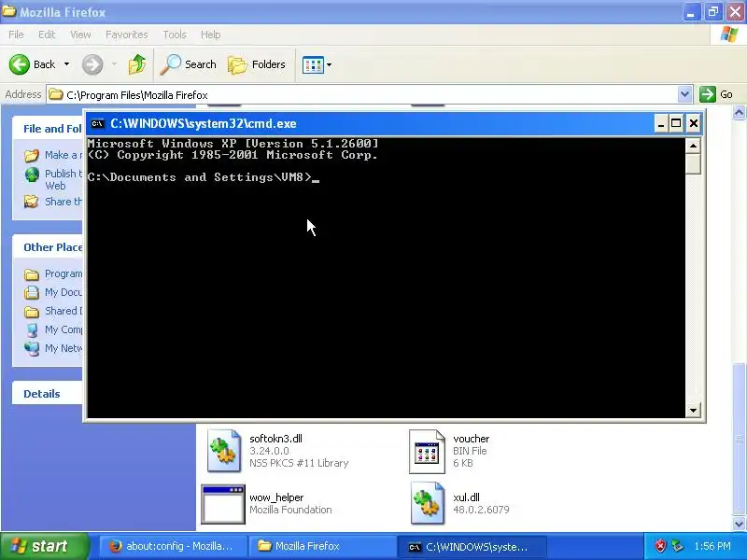This screenshot has height=560, width=747.
Task: Click the green Back arrow icon
Action: pyautogui.click(x=20, y=64)
